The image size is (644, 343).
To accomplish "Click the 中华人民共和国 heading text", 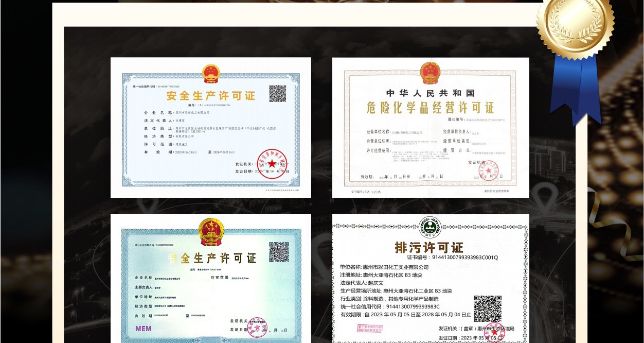I will (430, 93).
